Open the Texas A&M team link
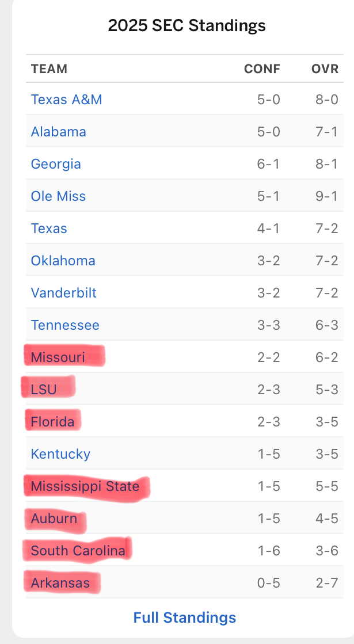 [x=66, y=100]
